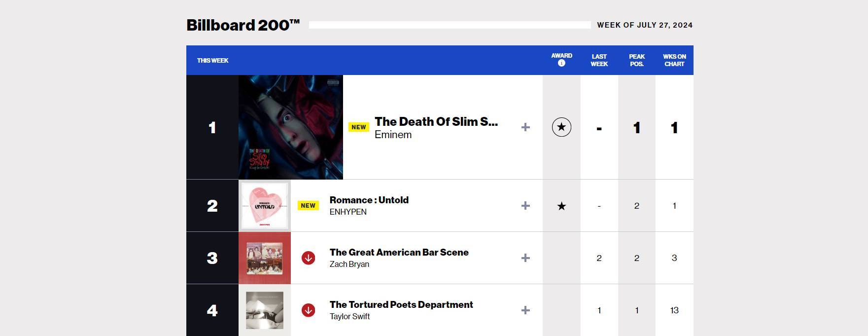Click the Billboard 200 heading
868x336 pixels.
pos(243,25)
